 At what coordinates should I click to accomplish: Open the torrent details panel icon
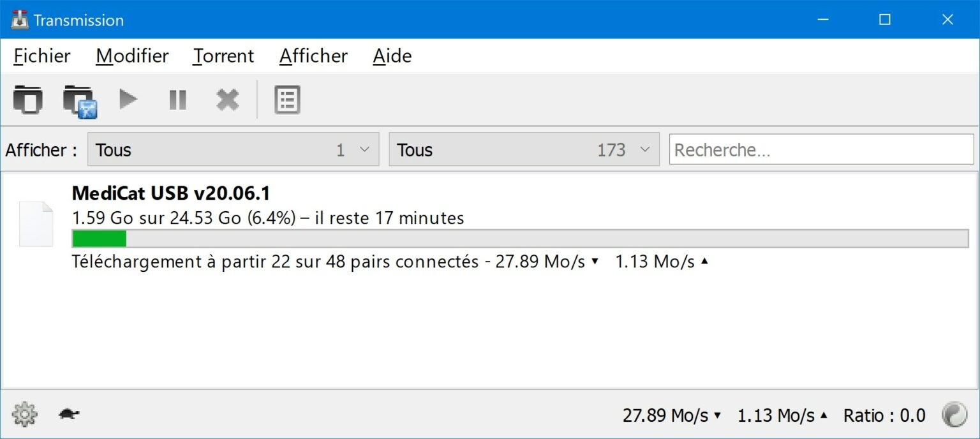pos(286,100)
